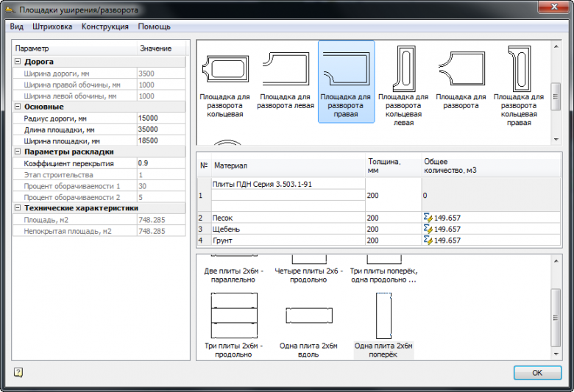Click the Значение column header
574x392 pixels.
161,49
